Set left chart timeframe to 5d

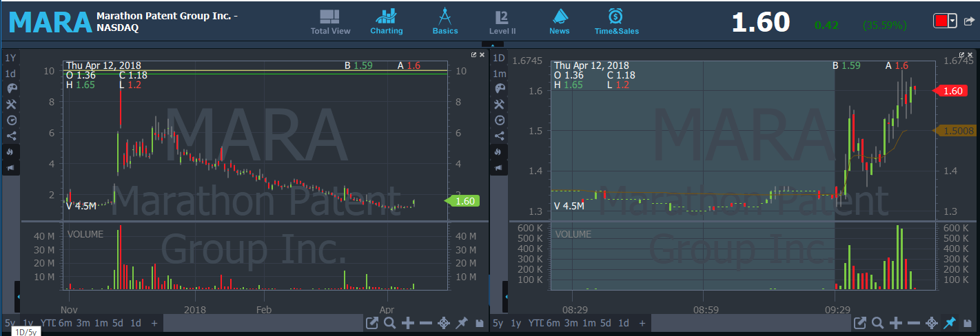[118, 323]
